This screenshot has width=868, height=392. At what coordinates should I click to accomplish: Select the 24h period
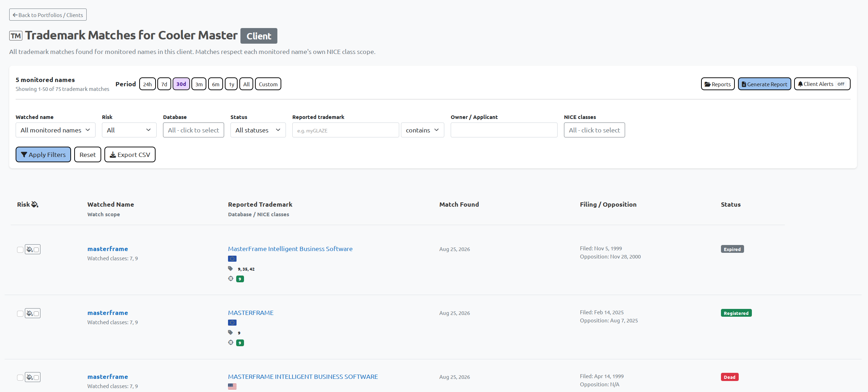tap(147, 84)
